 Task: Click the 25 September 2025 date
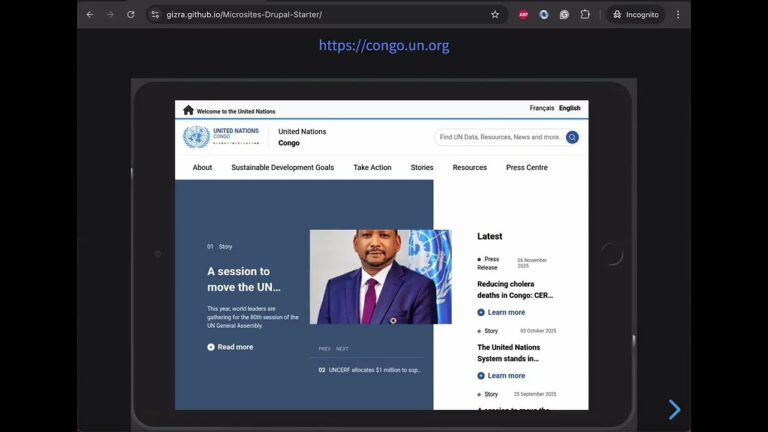[x=535, y=394]
